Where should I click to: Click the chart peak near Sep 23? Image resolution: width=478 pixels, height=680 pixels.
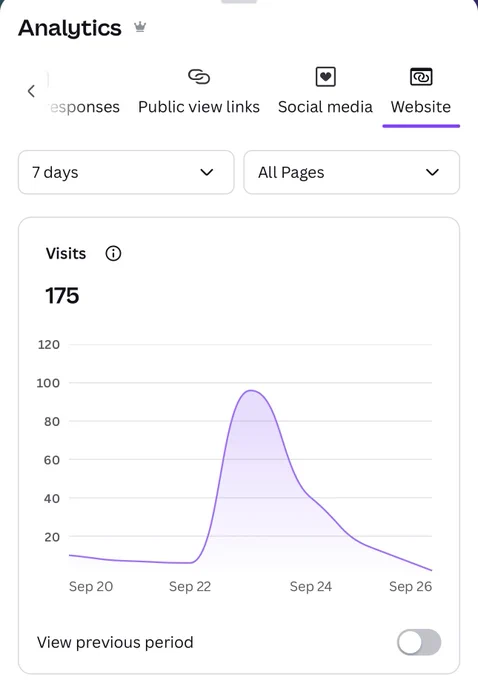pyautogui.click(x=251, y=391)
